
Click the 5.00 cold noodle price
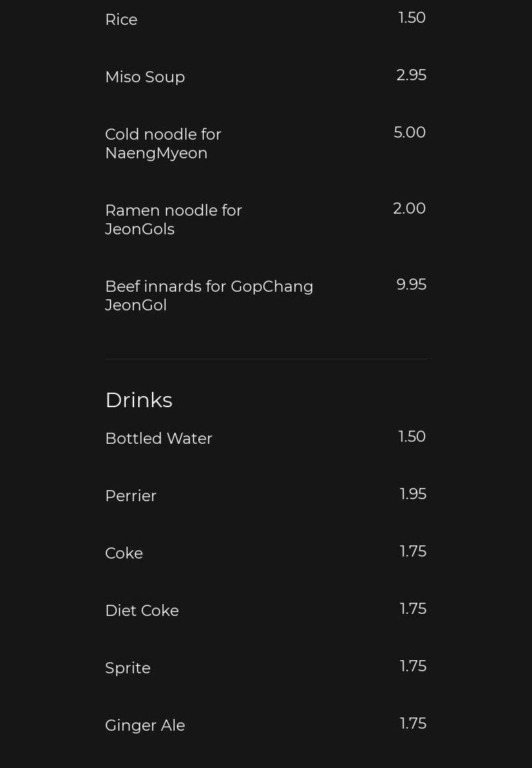pyautogui.click(x=410, y=132)
